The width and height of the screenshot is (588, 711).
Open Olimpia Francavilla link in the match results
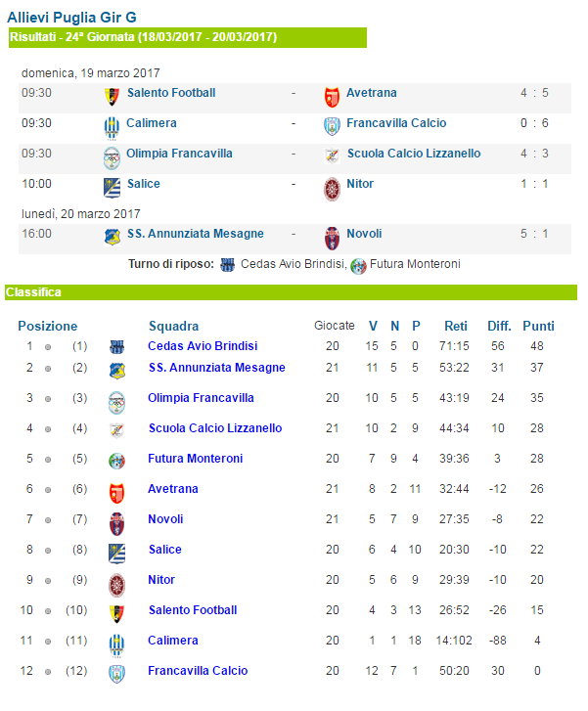coord(179,154)
